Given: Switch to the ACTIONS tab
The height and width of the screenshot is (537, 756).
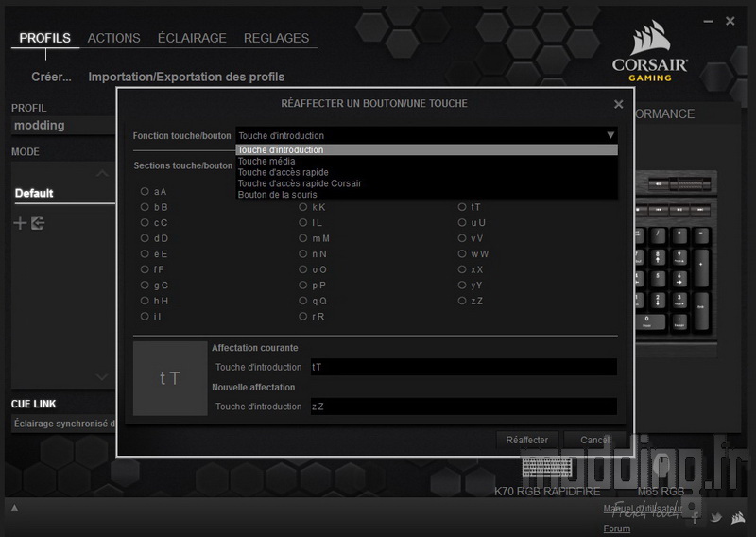Looking at the screenshot, I should [113, 38].
